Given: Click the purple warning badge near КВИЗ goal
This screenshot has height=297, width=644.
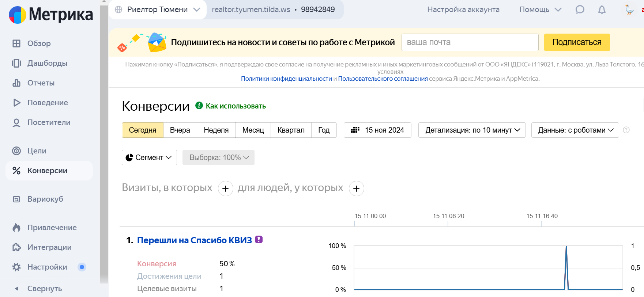Looking at the screenshot, I should [259, 240].
